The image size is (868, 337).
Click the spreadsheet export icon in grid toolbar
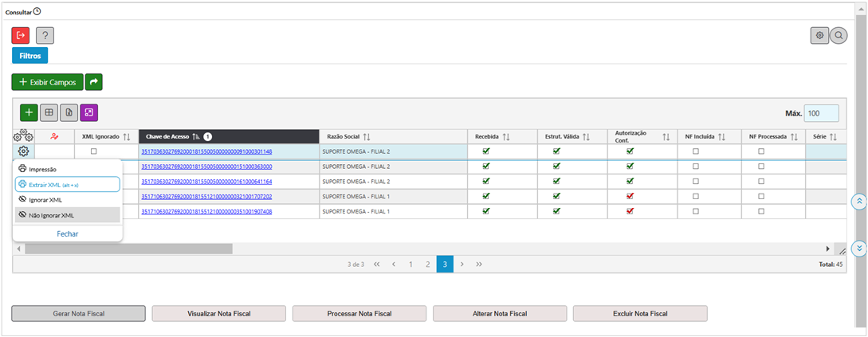coord(69,112)
